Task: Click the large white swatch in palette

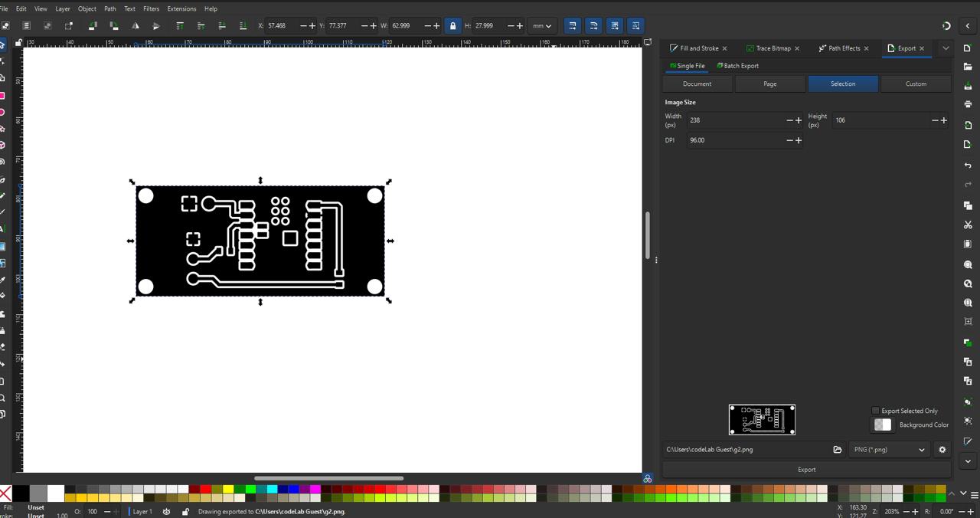Action: click(x=56, y=493)
